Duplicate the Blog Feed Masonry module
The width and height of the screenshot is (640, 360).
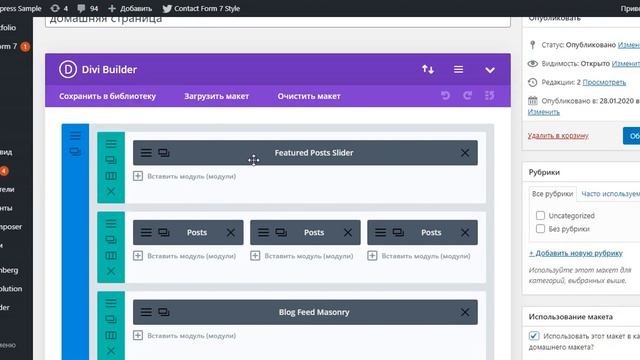click(164, 312)
